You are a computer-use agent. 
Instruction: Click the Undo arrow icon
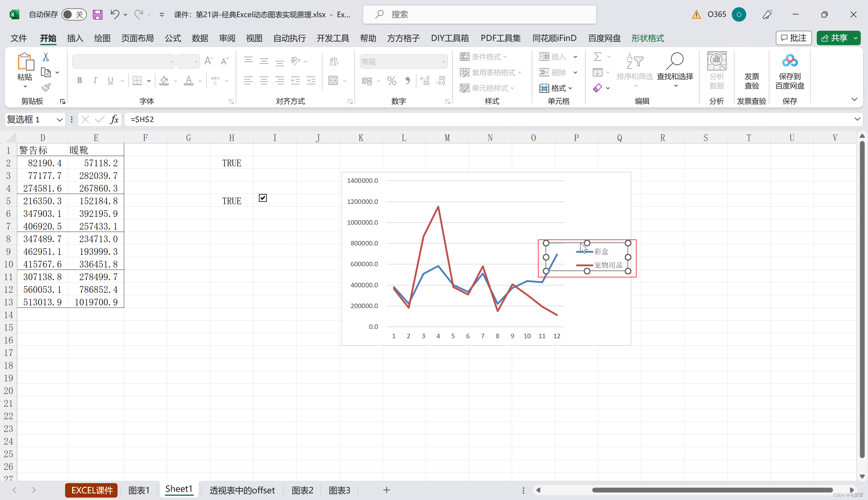[x=115, y=14]
